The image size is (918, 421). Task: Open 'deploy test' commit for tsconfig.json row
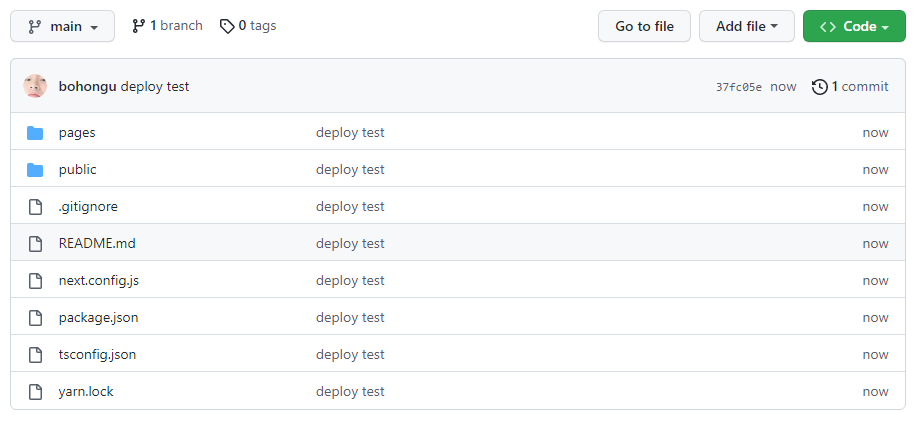coord(350,354)
